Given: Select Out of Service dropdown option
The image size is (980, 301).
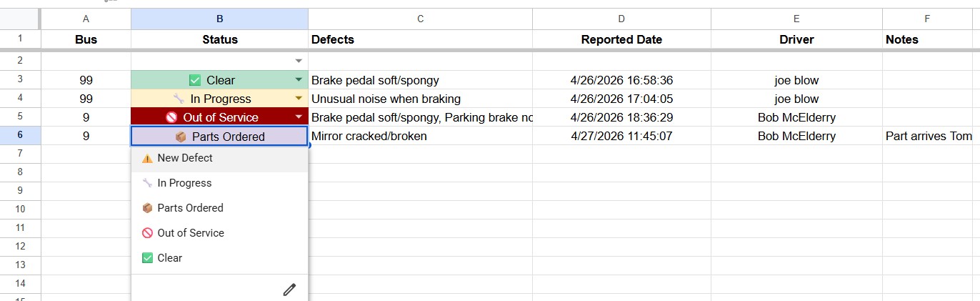Looking at the screenshot, I should click(x=219, y=233).
